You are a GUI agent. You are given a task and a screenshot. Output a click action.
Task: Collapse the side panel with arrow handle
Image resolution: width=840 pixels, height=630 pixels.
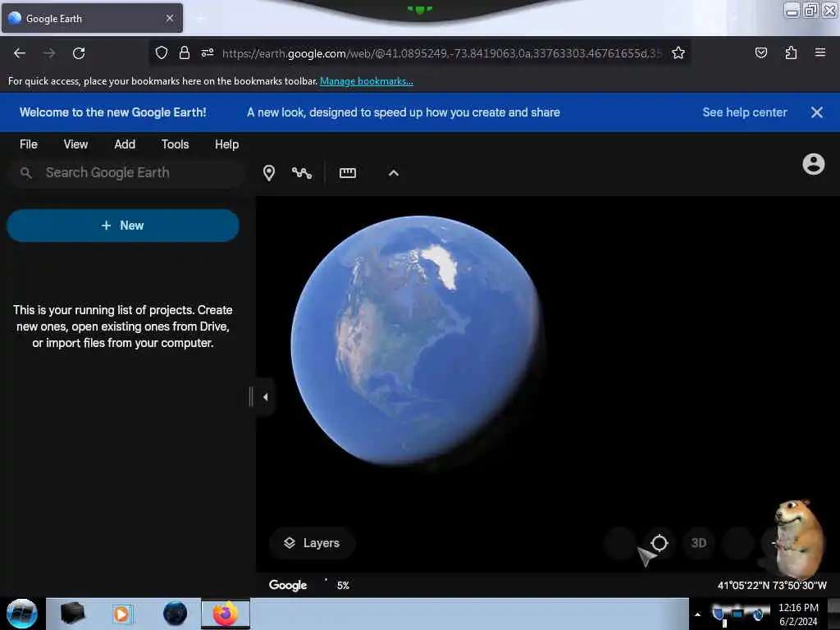265,397
